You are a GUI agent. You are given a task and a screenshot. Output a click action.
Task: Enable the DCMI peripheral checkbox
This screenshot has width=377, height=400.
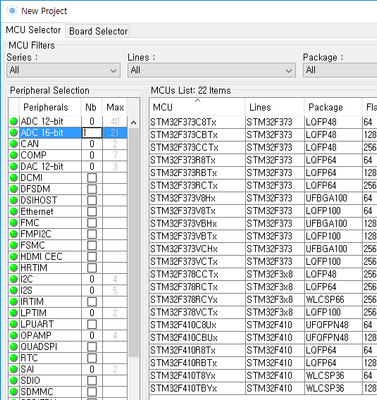[92, 178]
